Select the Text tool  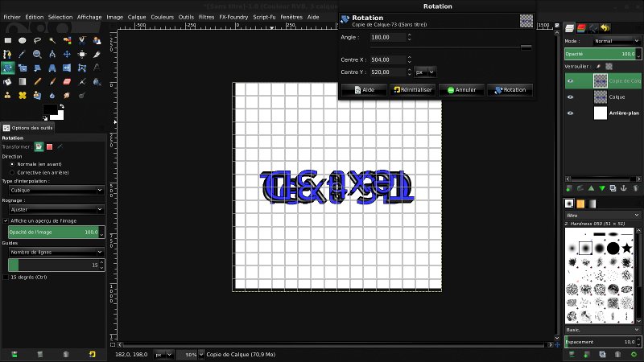(x=97, y=68)
